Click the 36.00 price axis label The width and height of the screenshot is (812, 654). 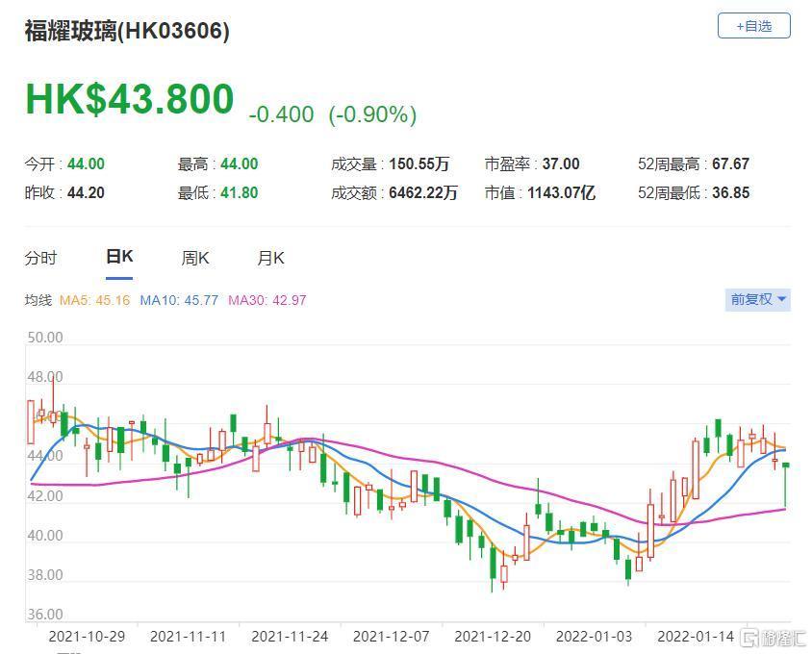[45, 615]
